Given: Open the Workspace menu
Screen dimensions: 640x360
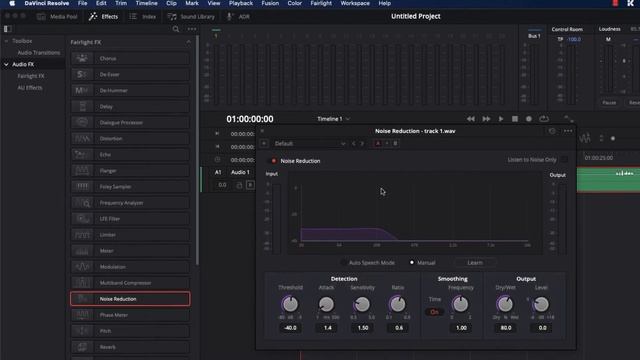Looking at the screenshot, I should tap(355, 3).
